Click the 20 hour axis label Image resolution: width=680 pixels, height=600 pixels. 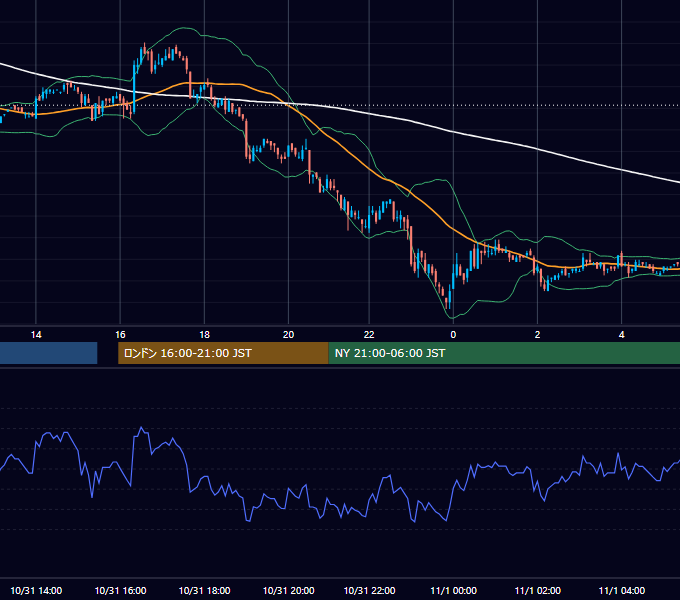288,335
